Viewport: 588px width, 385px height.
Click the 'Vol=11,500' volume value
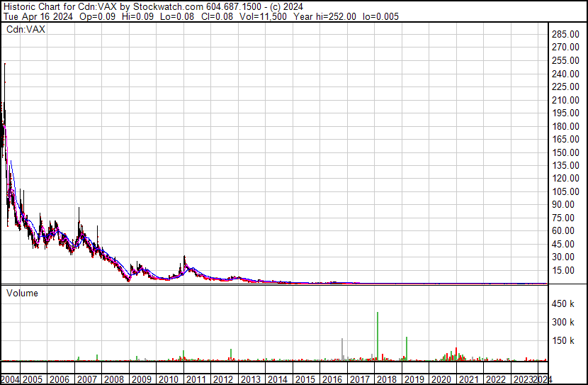263,16
